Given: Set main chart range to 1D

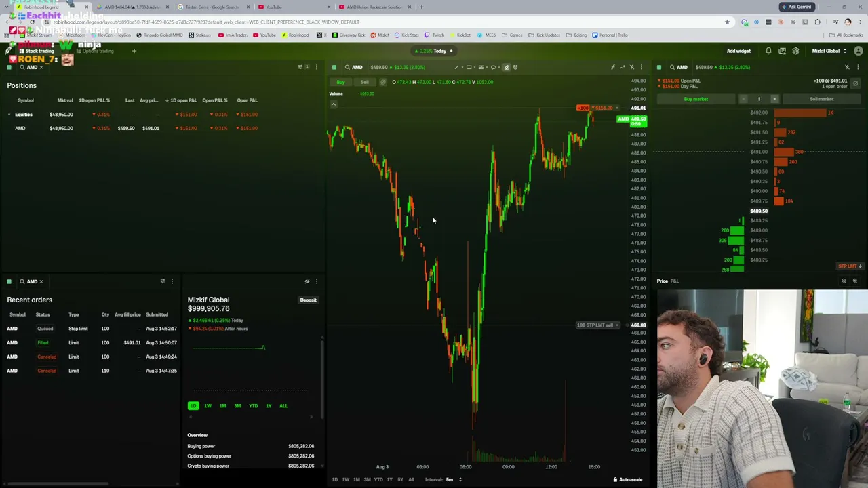Looking at the screenshot, I should coord(334,479).
